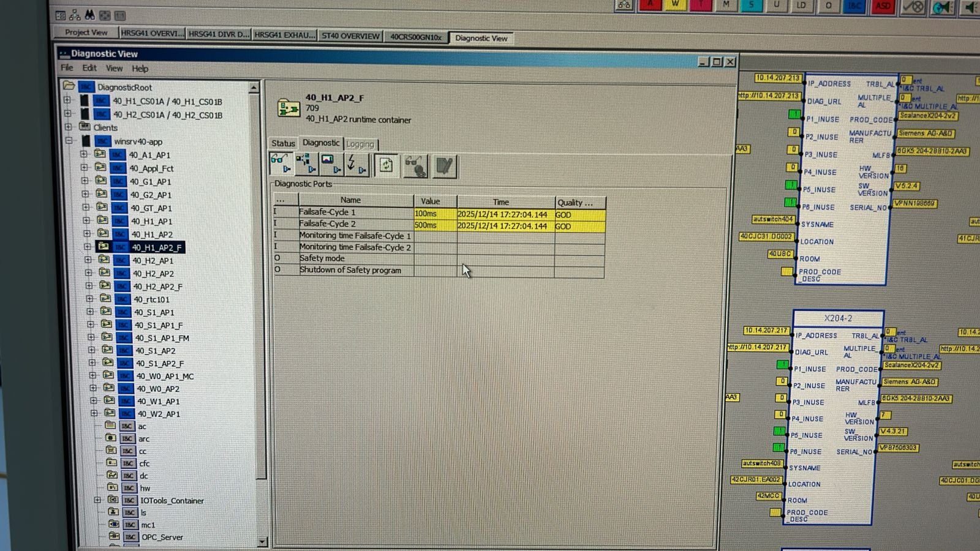Click the crossed-out check icon in top bar
This screenshot has height=551, width=980.
coord(914,7)
